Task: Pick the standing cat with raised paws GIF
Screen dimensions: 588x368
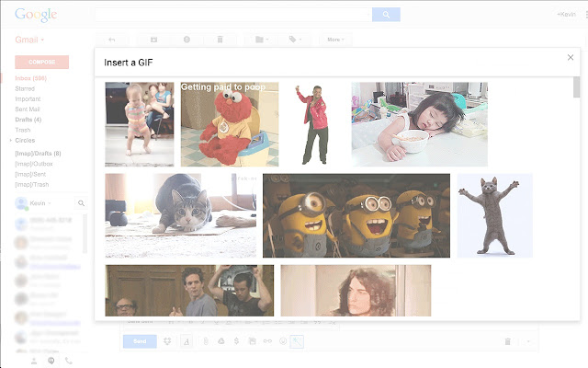Action: point(494,215)
